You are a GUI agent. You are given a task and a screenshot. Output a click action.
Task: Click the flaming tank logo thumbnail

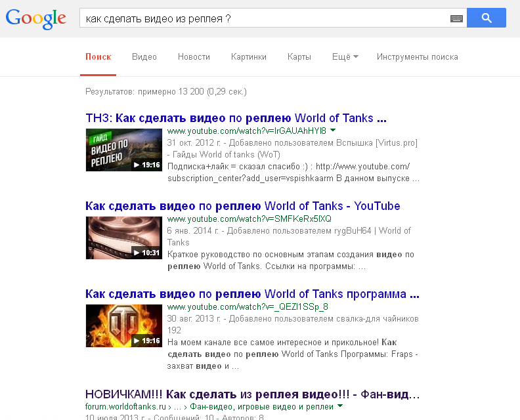point(123,325)
